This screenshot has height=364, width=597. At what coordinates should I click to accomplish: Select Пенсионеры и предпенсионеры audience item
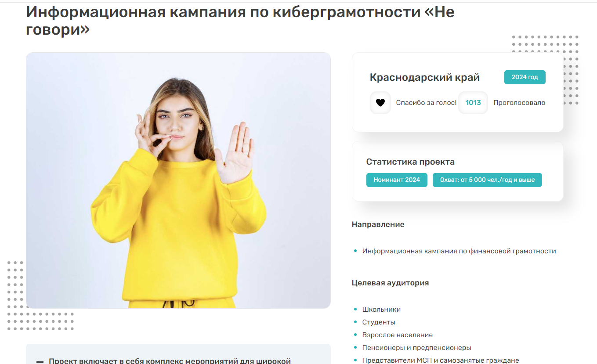416,348
